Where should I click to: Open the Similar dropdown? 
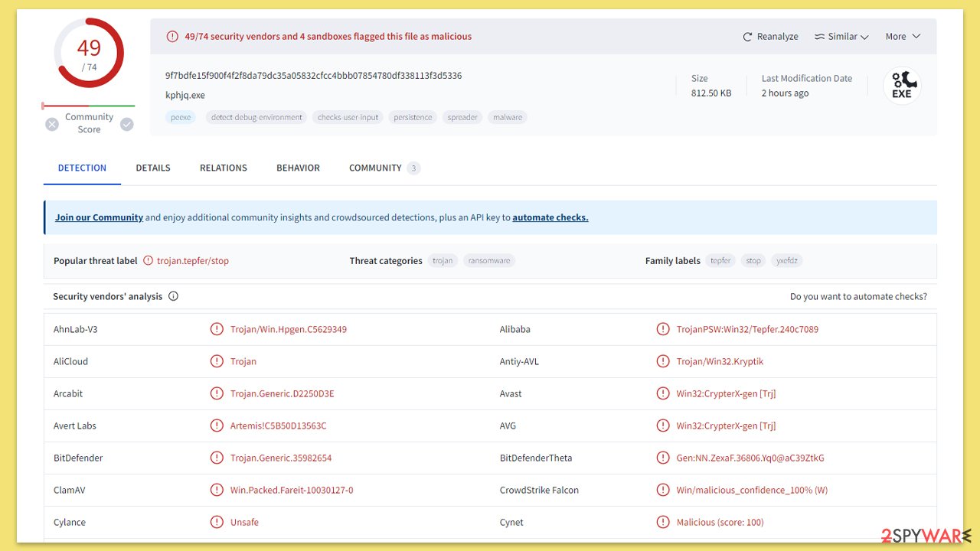tap(841, 36)
